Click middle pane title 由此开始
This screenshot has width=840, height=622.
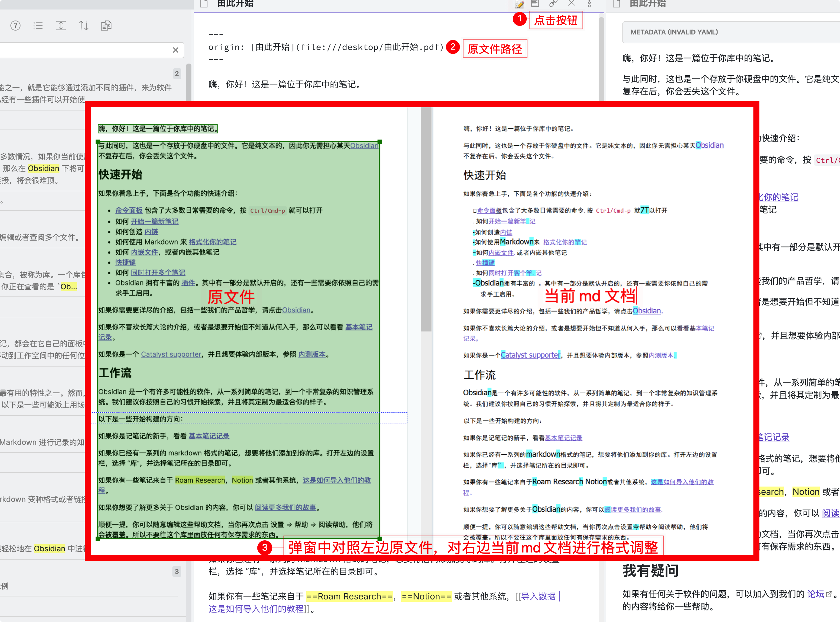tap(235, 4)
